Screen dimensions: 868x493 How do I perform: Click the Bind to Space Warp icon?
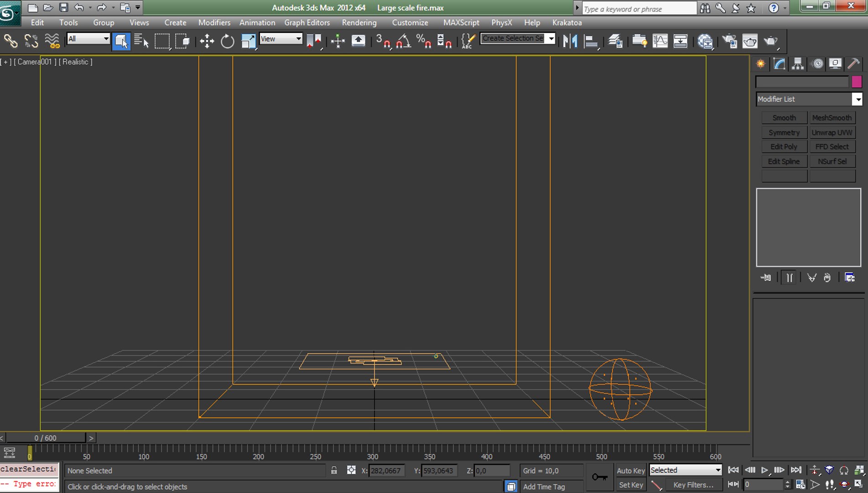click(x=52, y=41)
